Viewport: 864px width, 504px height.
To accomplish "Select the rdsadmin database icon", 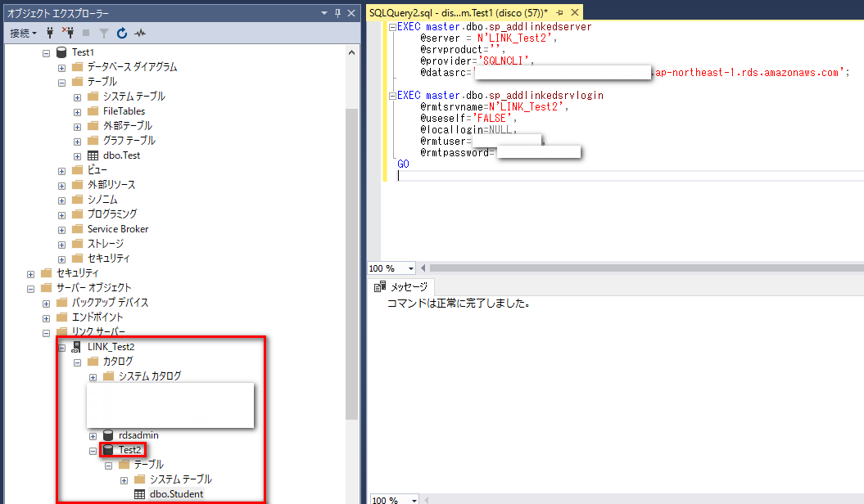I will [107, 434].
